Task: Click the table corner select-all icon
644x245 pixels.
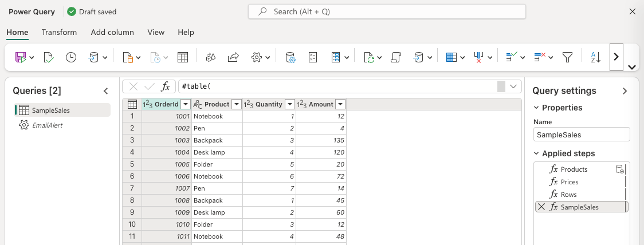Action: click(x=132, y=104)
